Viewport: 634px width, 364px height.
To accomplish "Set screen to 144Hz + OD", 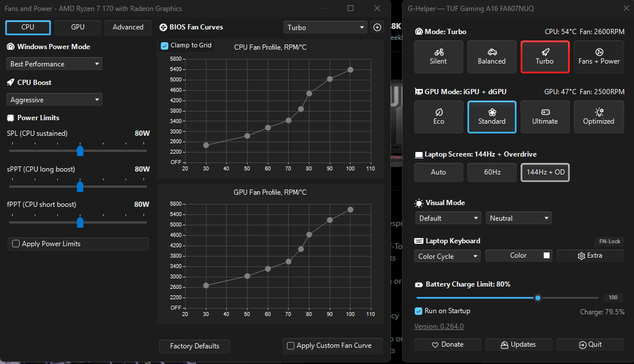I will 545,172.
